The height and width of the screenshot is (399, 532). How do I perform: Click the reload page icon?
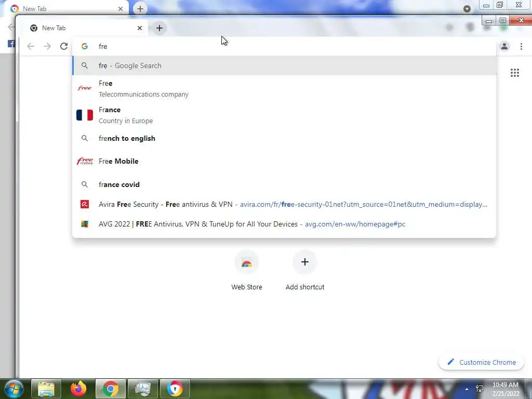64,46
